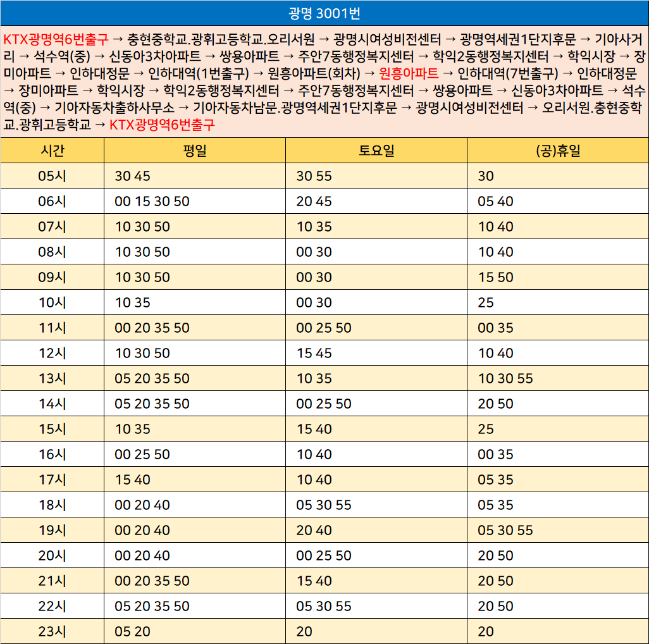The image size is (649, 644).
Task: Click Saturday '20' in the 23시 row
Action: (x=304, y=631)
